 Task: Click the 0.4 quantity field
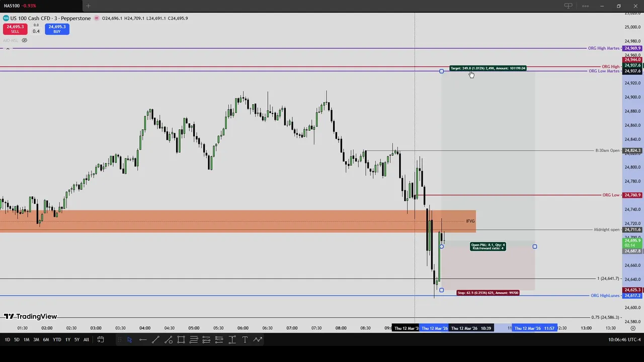(x=36, y=31)
